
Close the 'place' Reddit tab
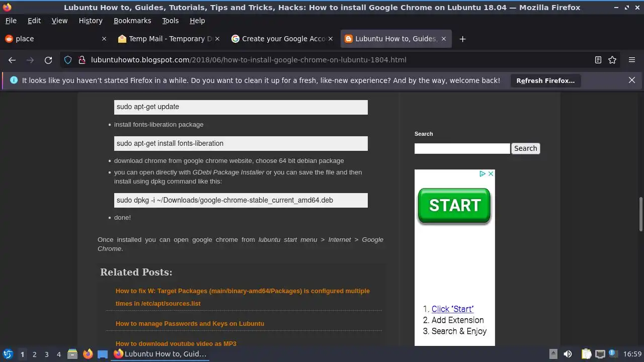click(x=104, y=39)
